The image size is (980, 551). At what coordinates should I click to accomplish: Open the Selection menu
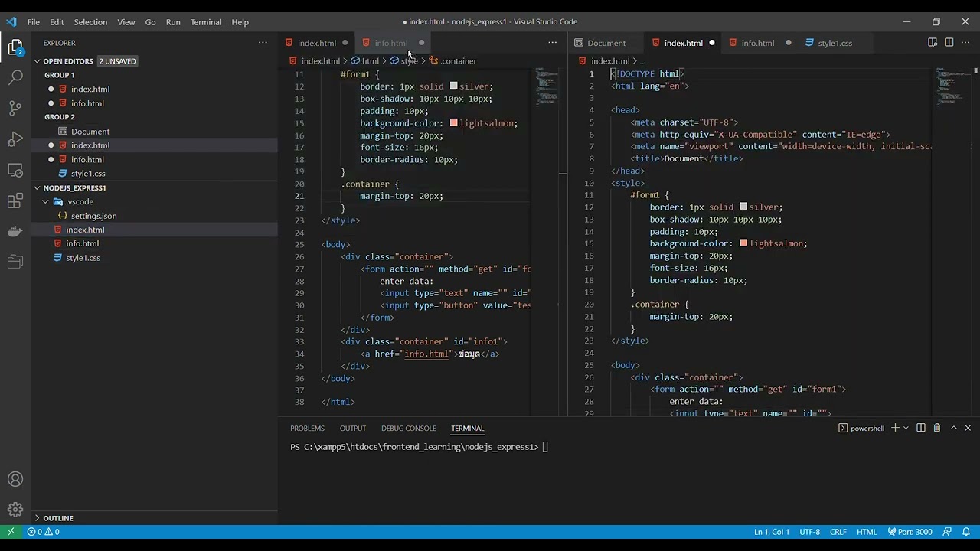click(x=90, y=22)
